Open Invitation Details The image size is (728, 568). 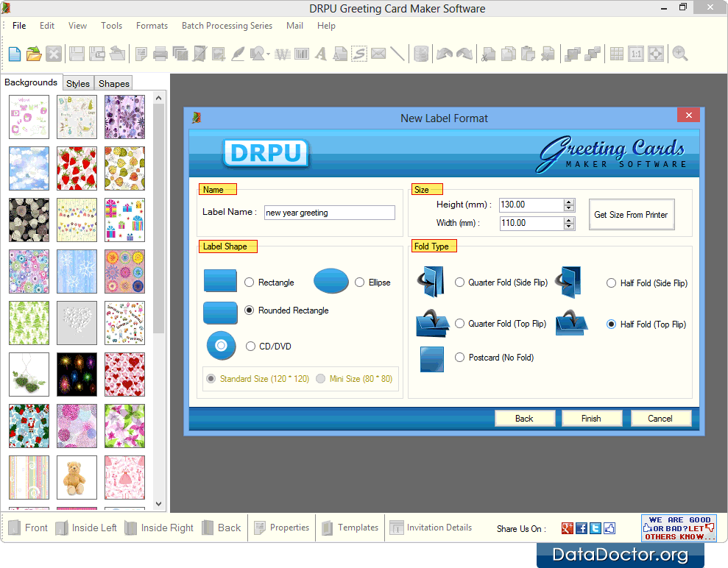point(431,528)
